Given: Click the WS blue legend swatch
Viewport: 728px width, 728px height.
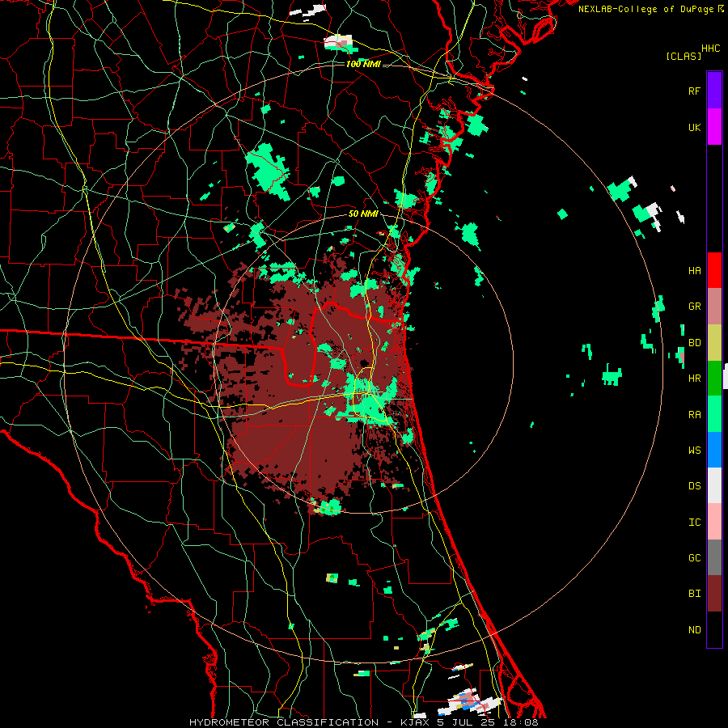Looking at the screenshot, I should pos(714,450).
